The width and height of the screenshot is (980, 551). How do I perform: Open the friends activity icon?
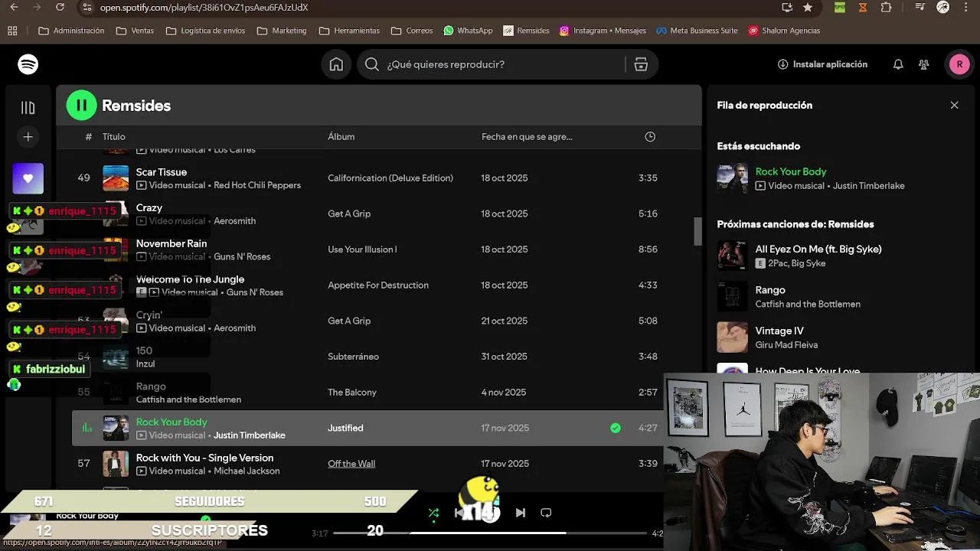click(924, 64)
